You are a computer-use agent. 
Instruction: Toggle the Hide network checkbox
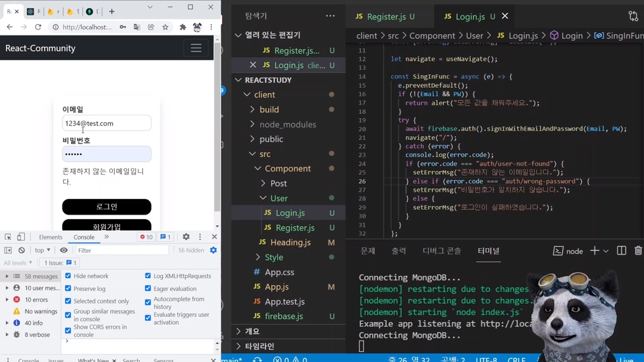[68, 276]
